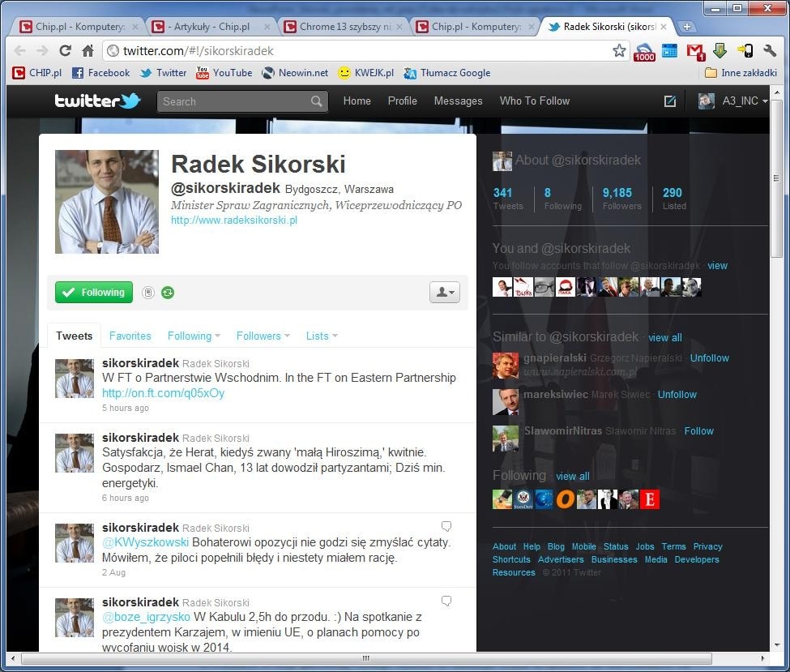Open the YouTube bookmark

pos(224,73)
